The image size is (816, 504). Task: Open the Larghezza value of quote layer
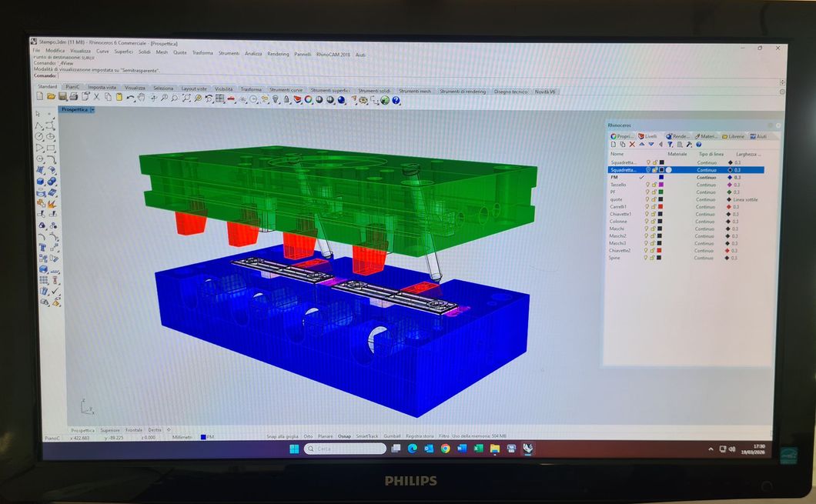tap(746, 200)
